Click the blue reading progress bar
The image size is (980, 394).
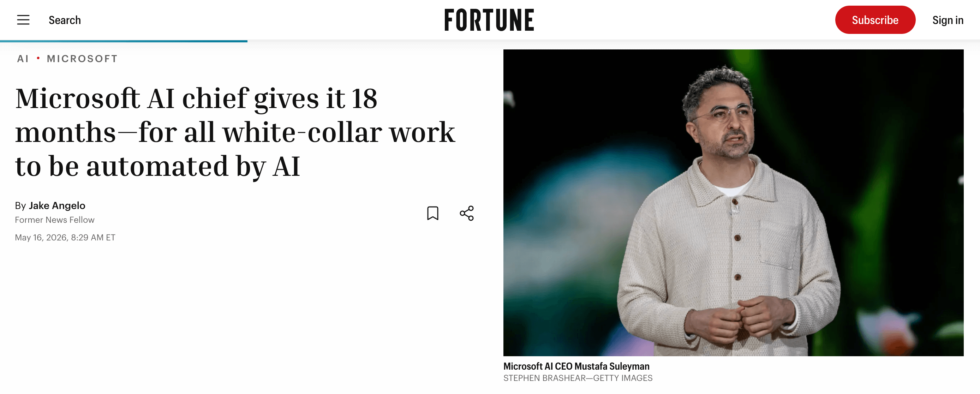[x=124, y=41]
